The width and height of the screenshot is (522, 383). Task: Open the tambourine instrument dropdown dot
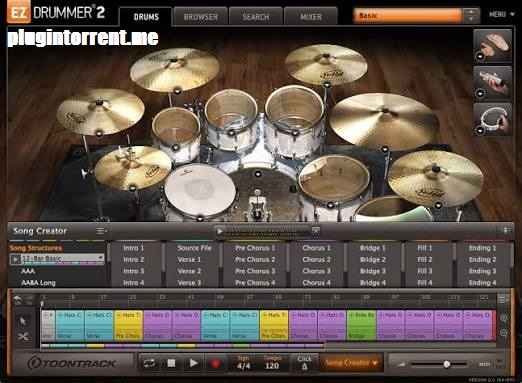point(480,130)
